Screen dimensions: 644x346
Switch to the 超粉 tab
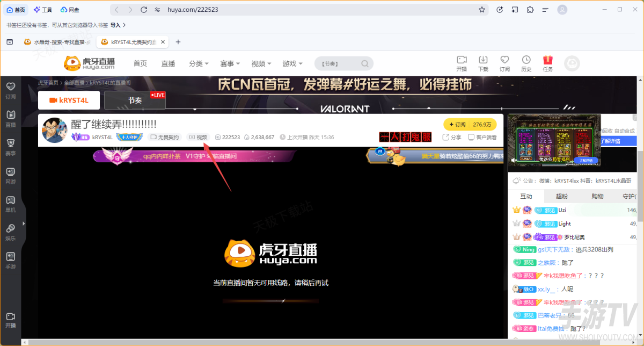(561, 196)
